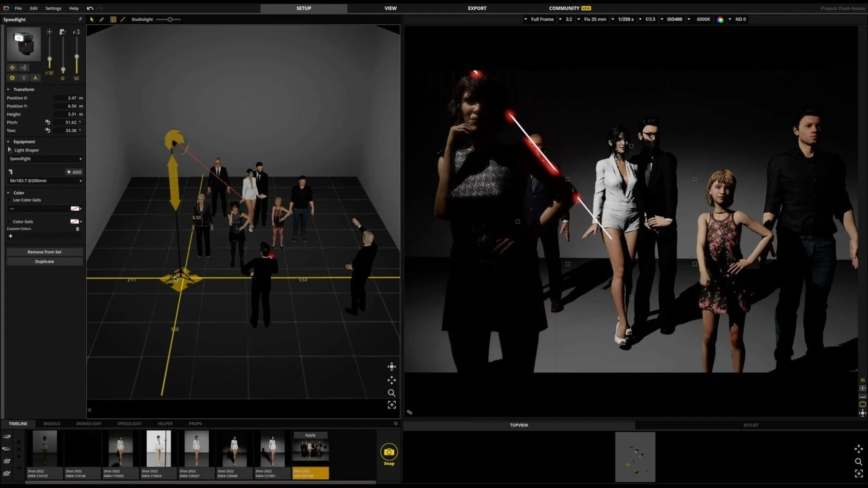Image resolution: width=868 pixels, height=488 pixels.
Task: Click the magnifier zoom icon in the 3D view
Action: (x=392, y=393)
